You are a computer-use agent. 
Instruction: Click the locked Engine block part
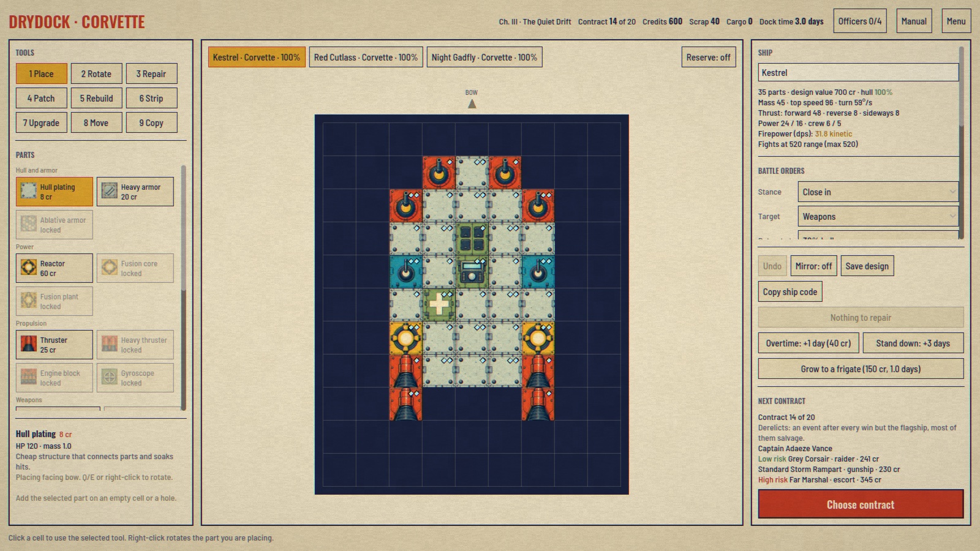click(55, 378)
